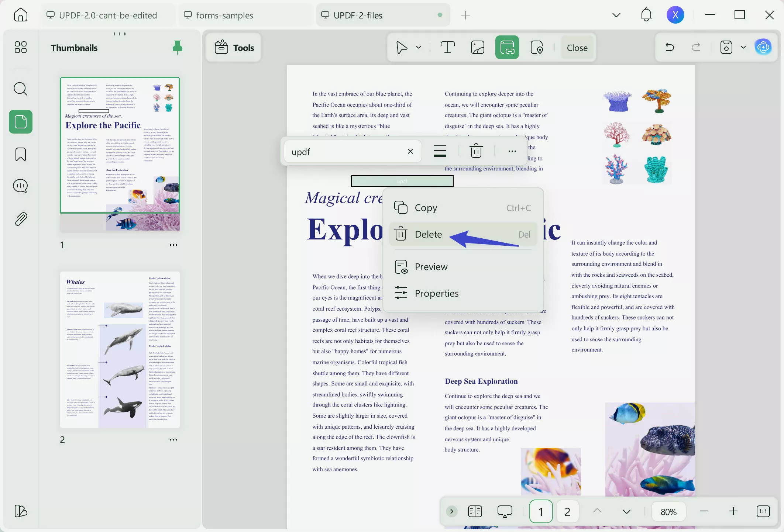
Task: Select the Text edit tool icon
Action: pyautogui.click(x=447, y=48)
